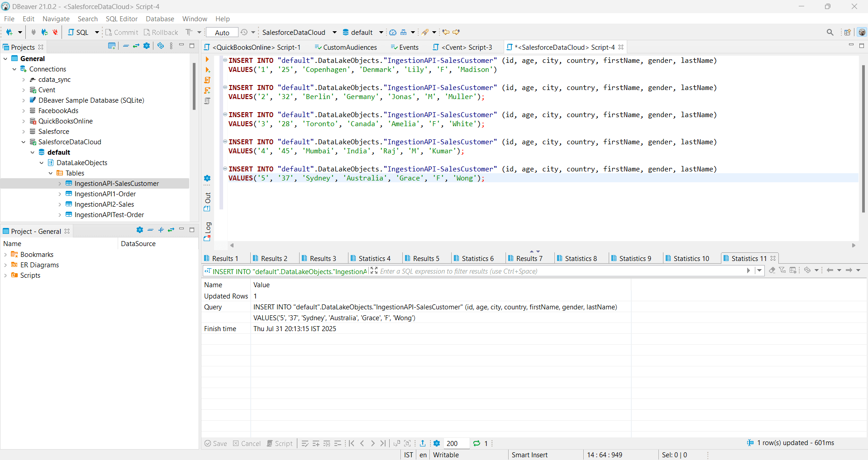Image resolution: width=868 pixels, height=460 pixels.
Task: Click the search magnifier icon in toolbar
Action: (x=830, y=32)
